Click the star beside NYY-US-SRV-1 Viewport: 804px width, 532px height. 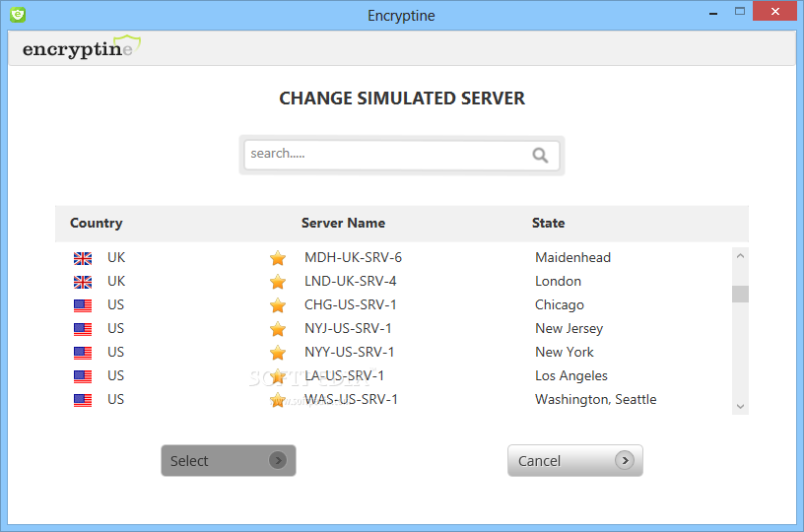coord(278,352)
